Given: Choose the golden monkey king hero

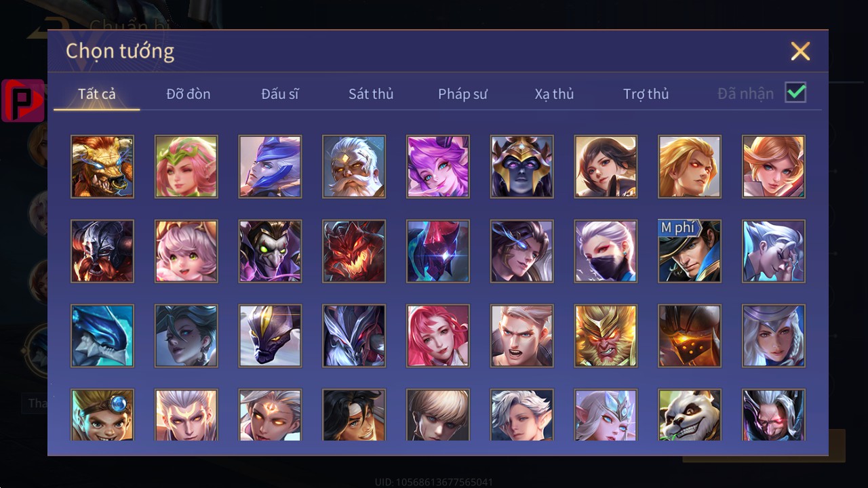Looking at the screenshot, I should (606, 335).
